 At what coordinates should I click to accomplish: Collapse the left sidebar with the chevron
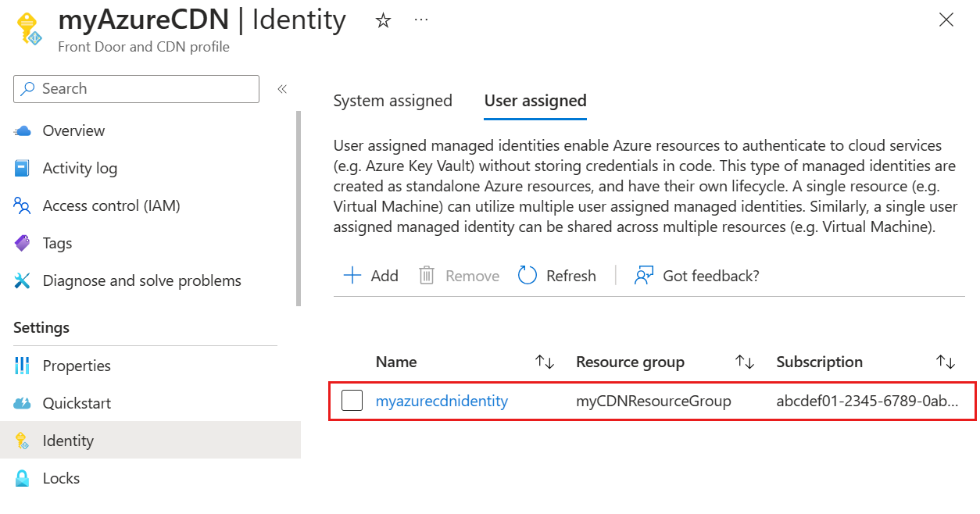click(282, 88)
